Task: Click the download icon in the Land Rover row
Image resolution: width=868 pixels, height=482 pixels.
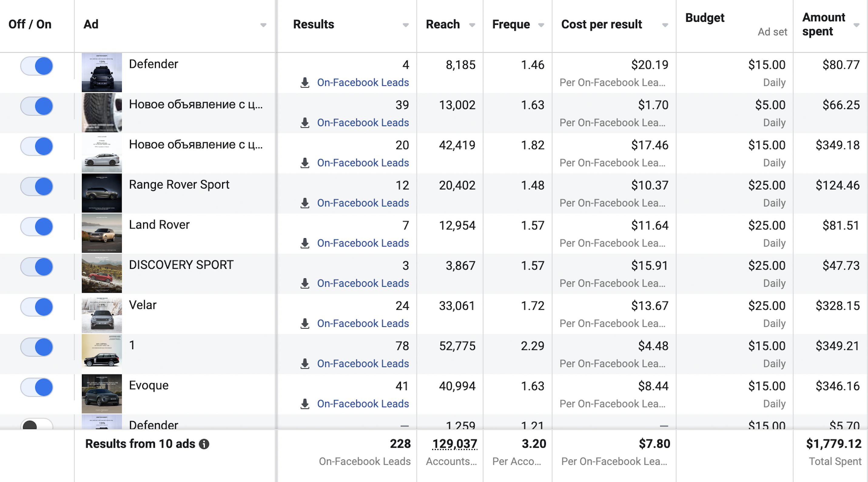Action: 304,243
